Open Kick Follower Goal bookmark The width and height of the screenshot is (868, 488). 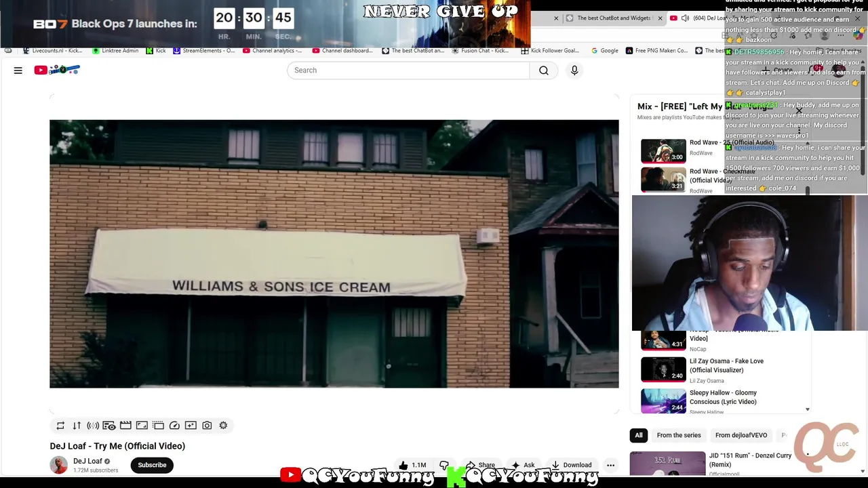tap(550, 51)
